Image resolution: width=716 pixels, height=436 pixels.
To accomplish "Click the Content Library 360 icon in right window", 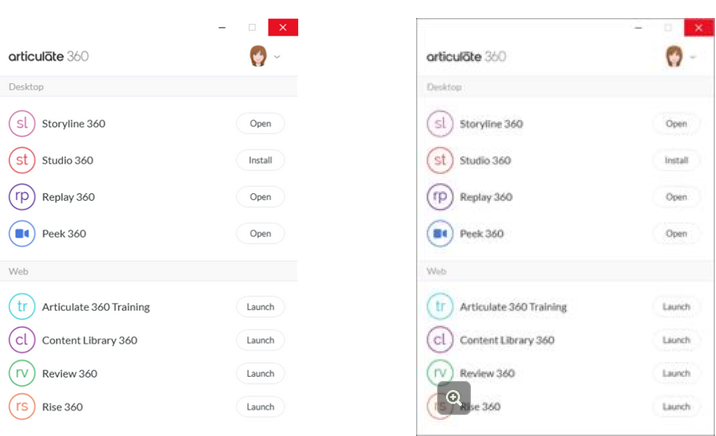I will (440, 340).
